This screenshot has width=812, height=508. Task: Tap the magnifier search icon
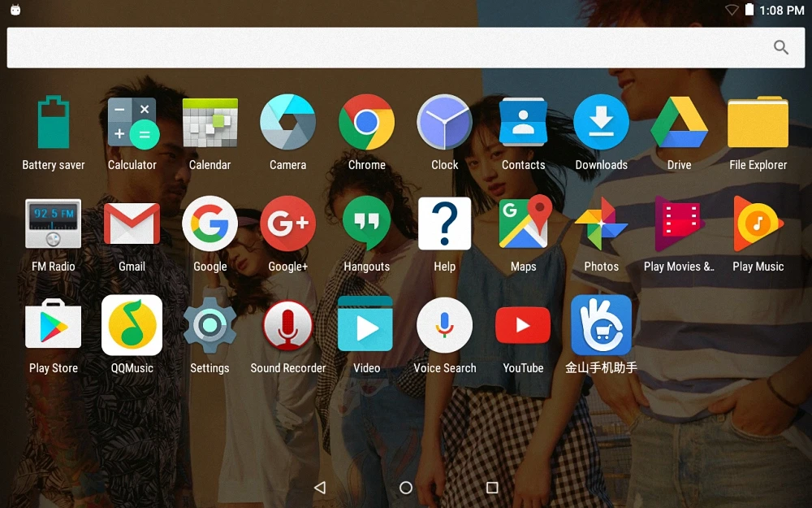[781, 48]
